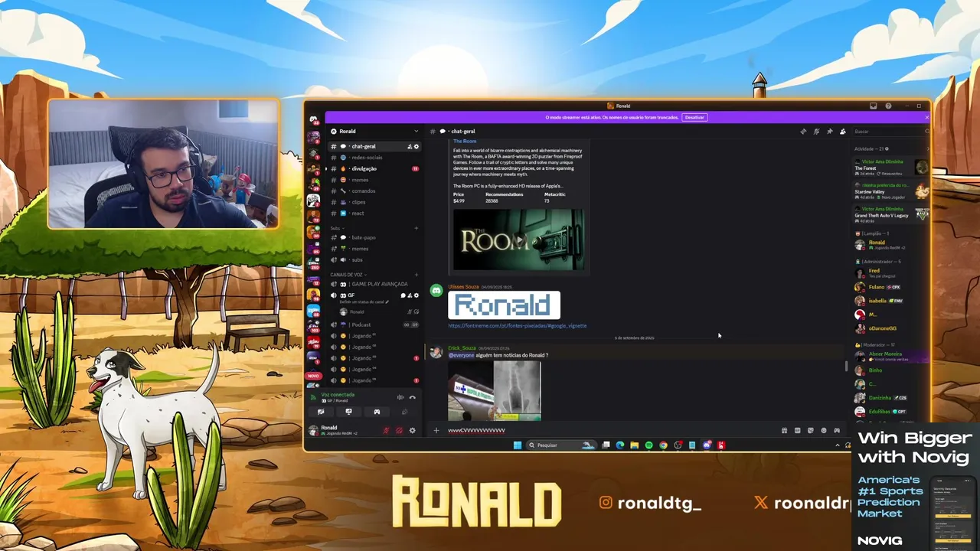Share your screen button
The width and height of the screenshot is (980, 551).
pos(348,412)
